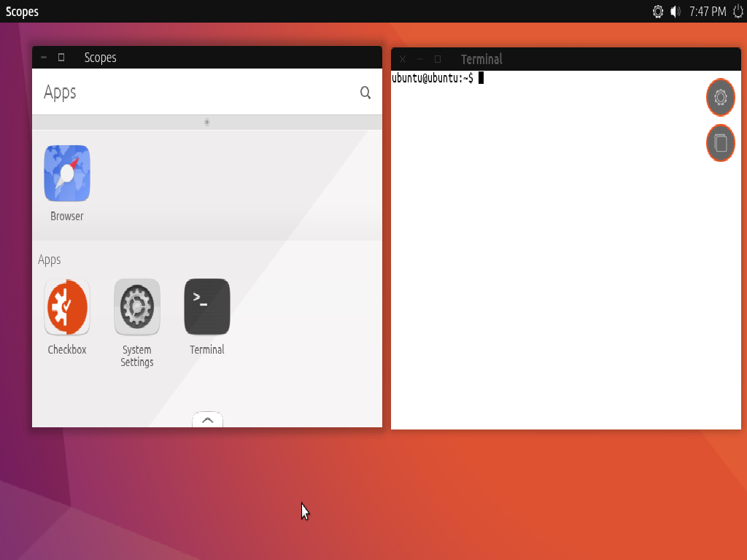The height and width of the screenshot is (560, 747).
Task: Maximize the Terminal window
Action: (x=438, y=59)
